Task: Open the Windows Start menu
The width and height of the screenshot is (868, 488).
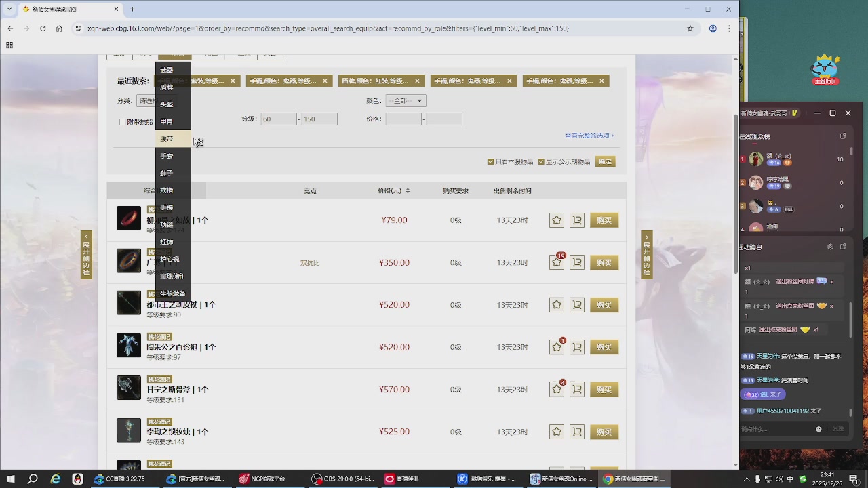Action: [x=10, y=479]
